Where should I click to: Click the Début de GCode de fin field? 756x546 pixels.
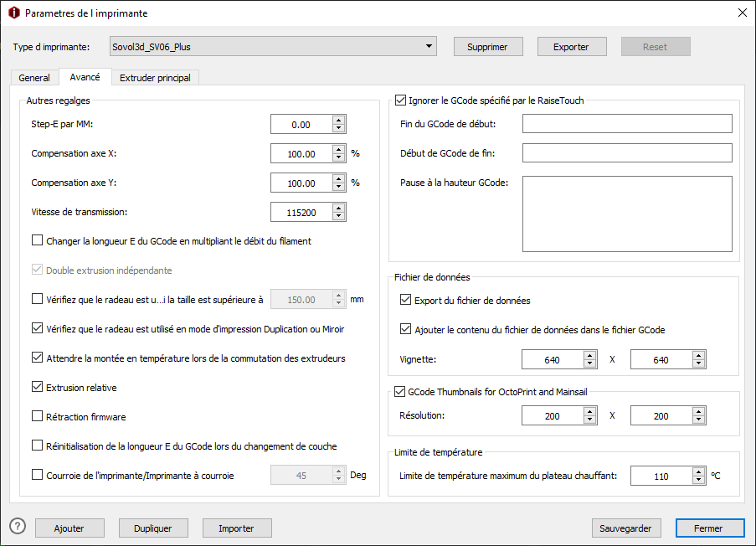tap(627, 153)
